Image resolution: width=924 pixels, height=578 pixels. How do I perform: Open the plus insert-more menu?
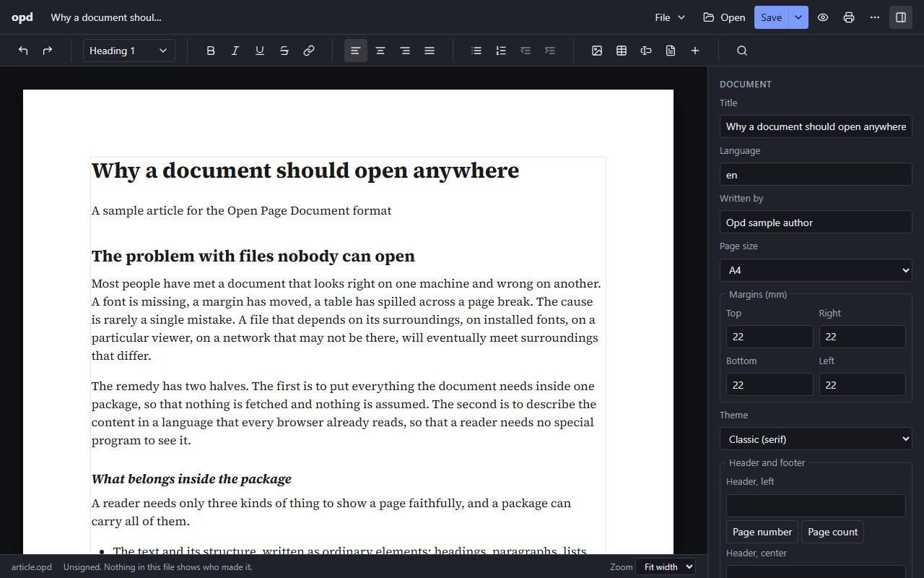point(695,51)
